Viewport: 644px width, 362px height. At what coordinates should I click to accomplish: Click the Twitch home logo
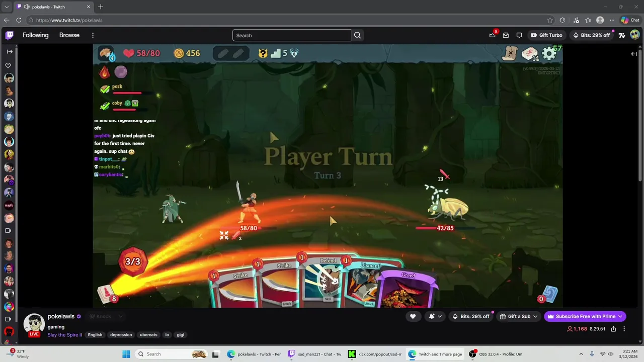click(x=10, y=35)
